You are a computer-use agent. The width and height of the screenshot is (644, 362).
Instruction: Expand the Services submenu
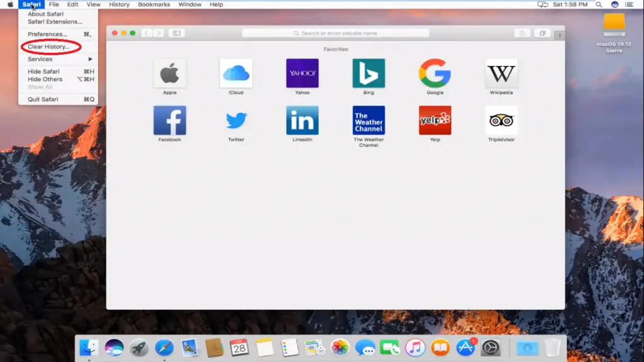58,59
